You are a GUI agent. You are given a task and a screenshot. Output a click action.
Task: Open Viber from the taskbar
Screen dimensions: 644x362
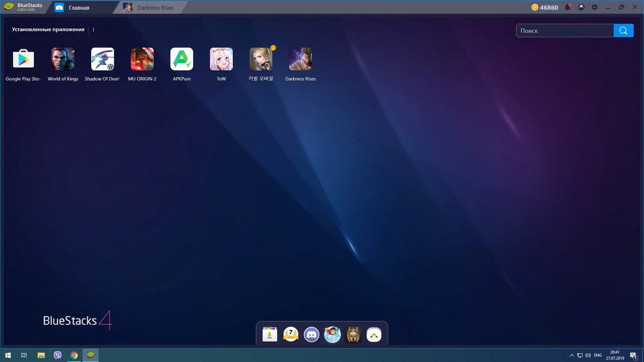click(x=57, y=355)
